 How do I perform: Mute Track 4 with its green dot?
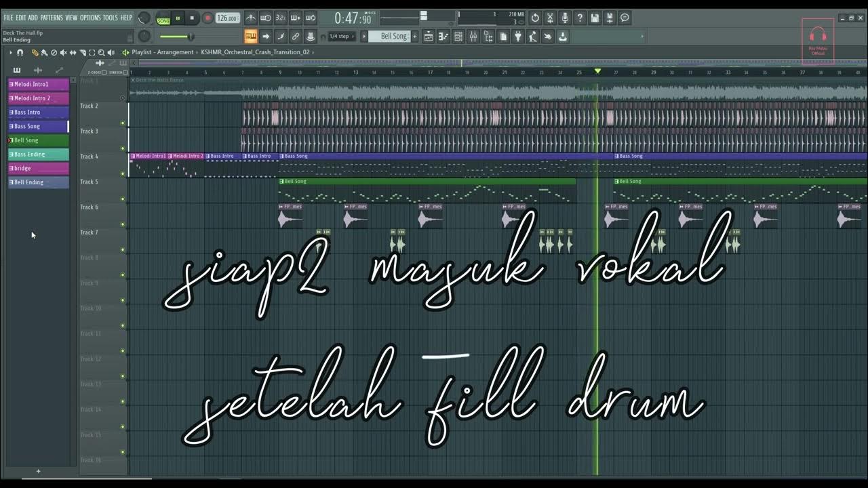123,174
